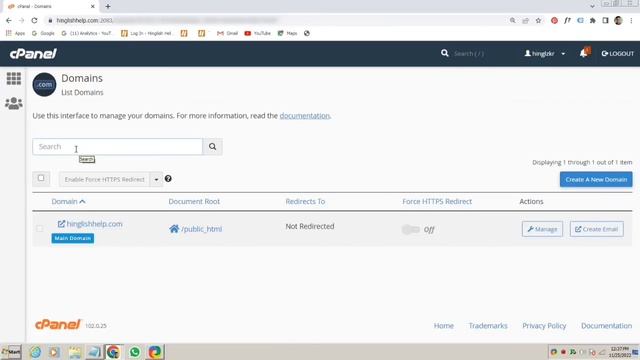Screen dimensions: 640x360
Task: Open the Google bookmark
Action: click(43, 33)
